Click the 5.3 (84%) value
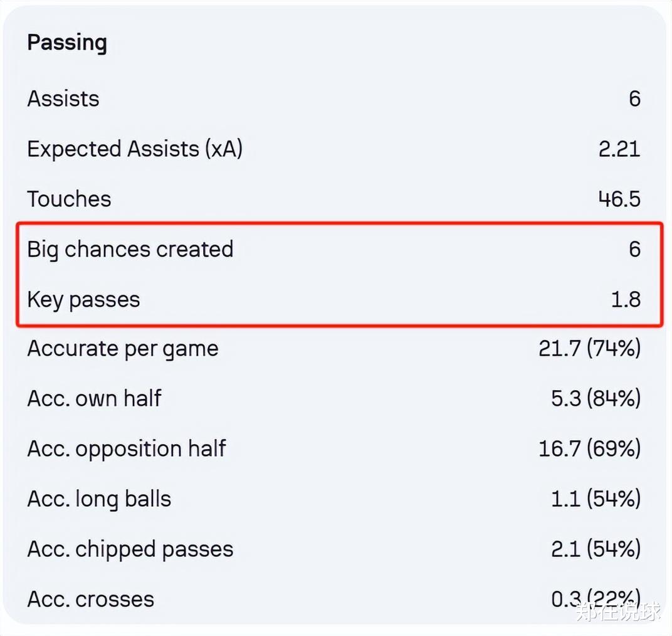Image resolution: width=672 pixels, height=636 pixels. click(596, 398)
